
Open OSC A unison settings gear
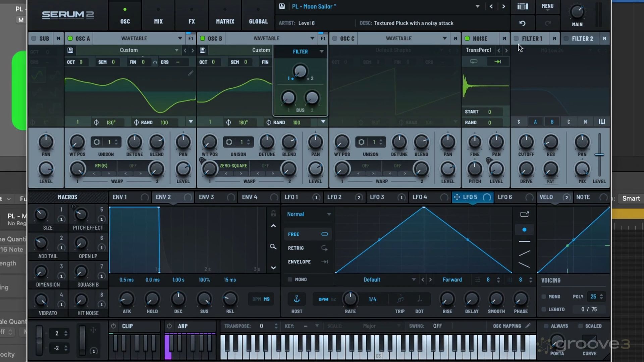click(x=97, y=142)
